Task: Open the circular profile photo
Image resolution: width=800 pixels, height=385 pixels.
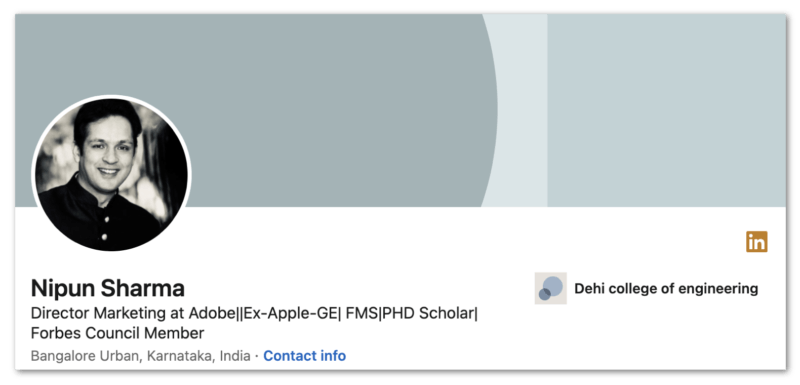Action: tap(111, 174)
